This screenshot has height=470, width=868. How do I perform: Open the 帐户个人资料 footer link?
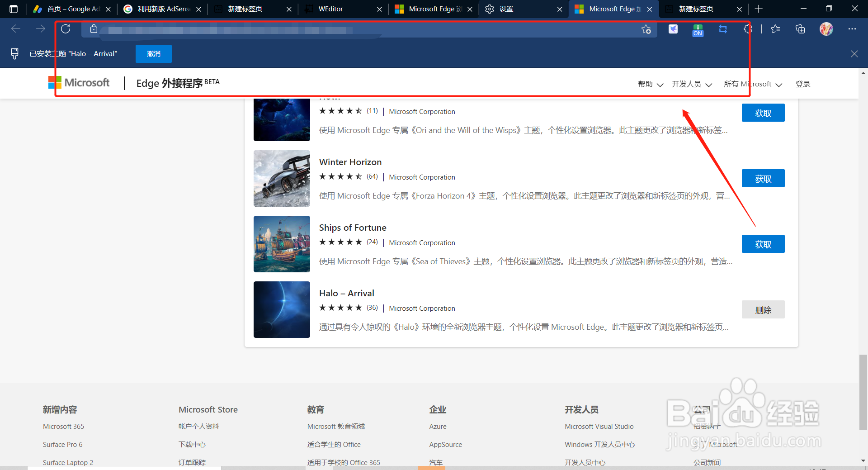coord(198,427)
